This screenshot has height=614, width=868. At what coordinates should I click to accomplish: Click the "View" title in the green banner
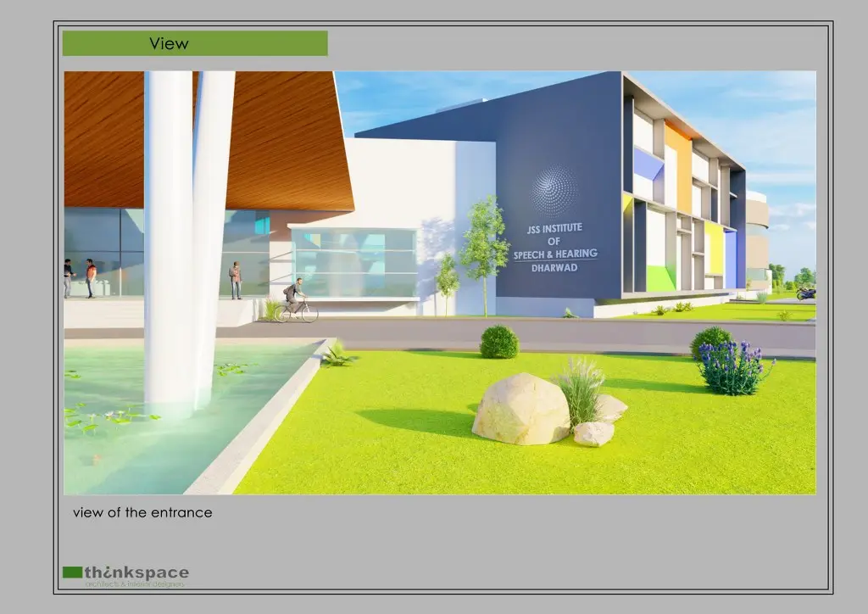pos(169,44)
